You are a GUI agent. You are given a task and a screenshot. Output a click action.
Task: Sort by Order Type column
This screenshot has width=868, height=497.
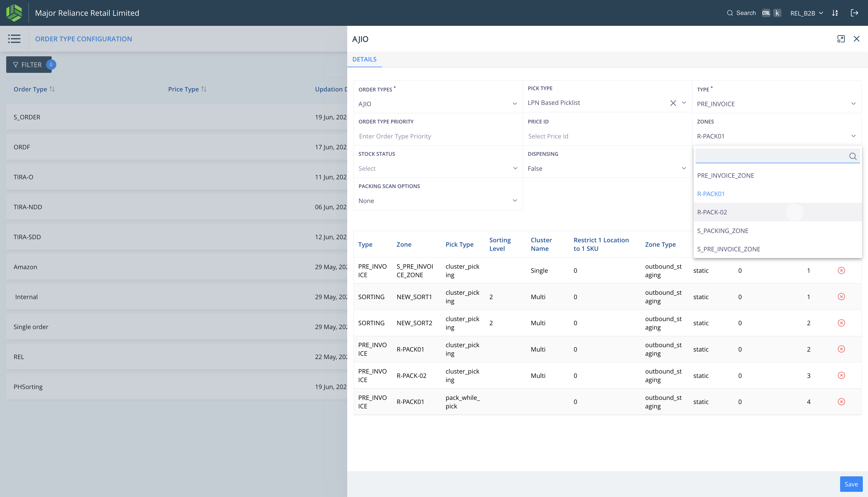click(x=52, y=89)
